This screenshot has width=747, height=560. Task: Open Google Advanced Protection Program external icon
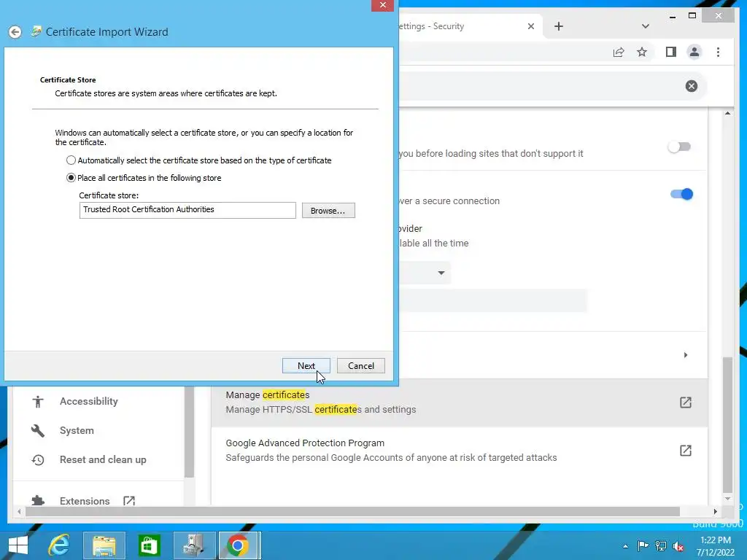(686, 451)
